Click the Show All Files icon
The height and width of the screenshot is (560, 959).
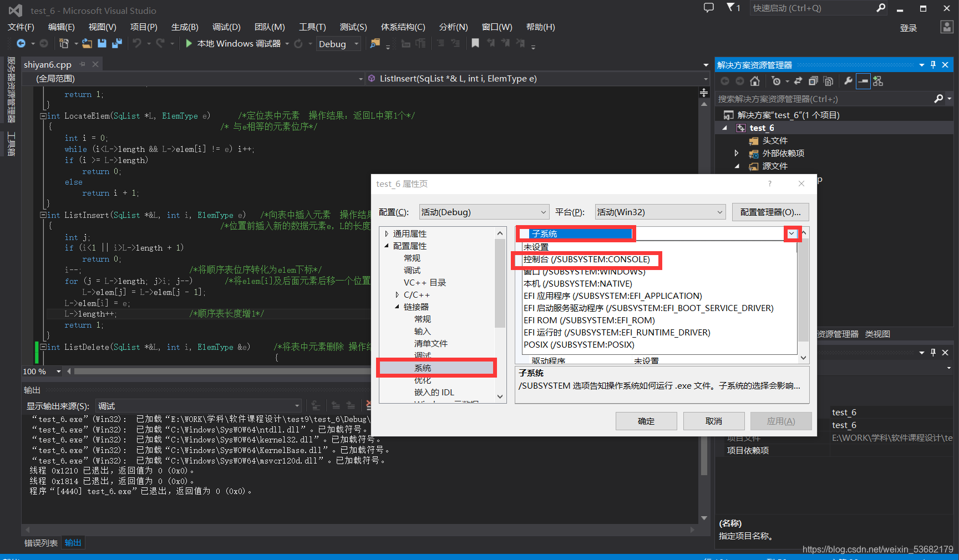pyautogui.click(x=828, y=81)
